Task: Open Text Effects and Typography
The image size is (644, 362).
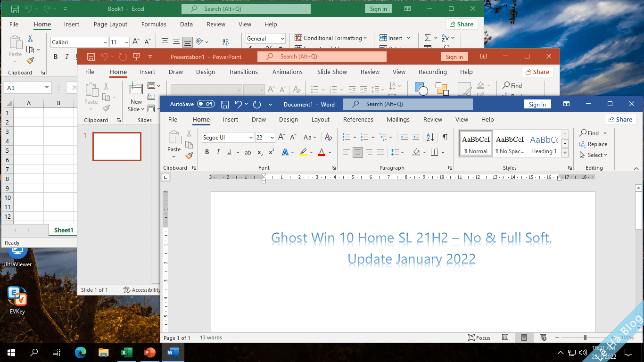Action: (286, 152)
